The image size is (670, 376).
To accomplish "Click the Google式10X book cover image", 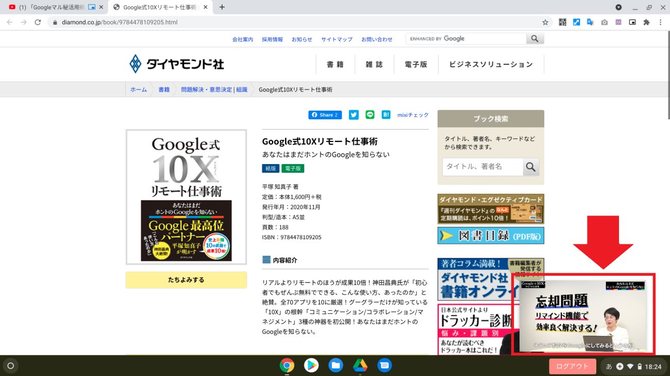I will coord(186,197).
